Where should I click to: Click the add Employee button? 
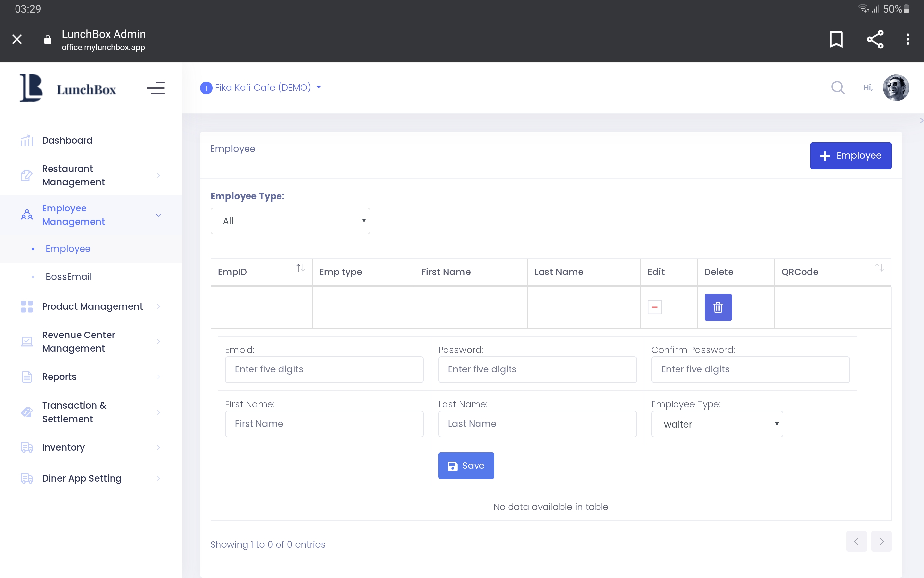tap(850, 156)
